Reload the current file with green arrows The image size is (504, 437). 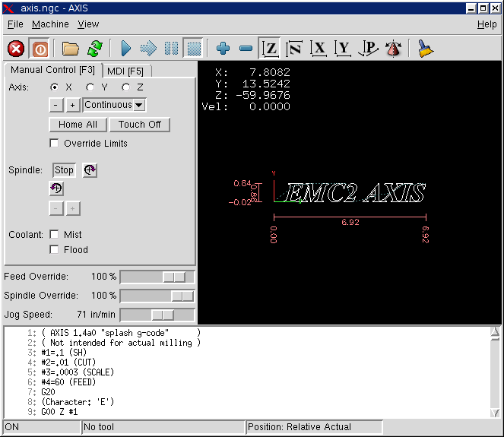click(x=95, y=49)
